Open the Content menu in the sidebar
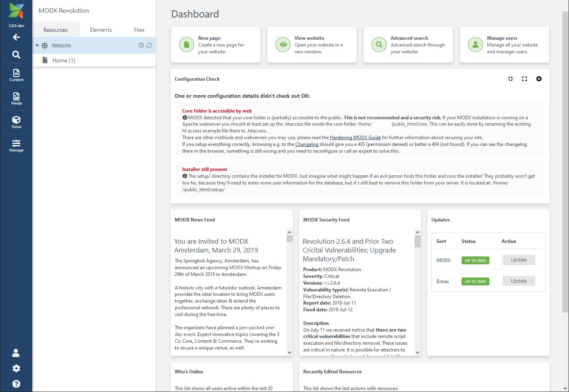 pos(16,75)
